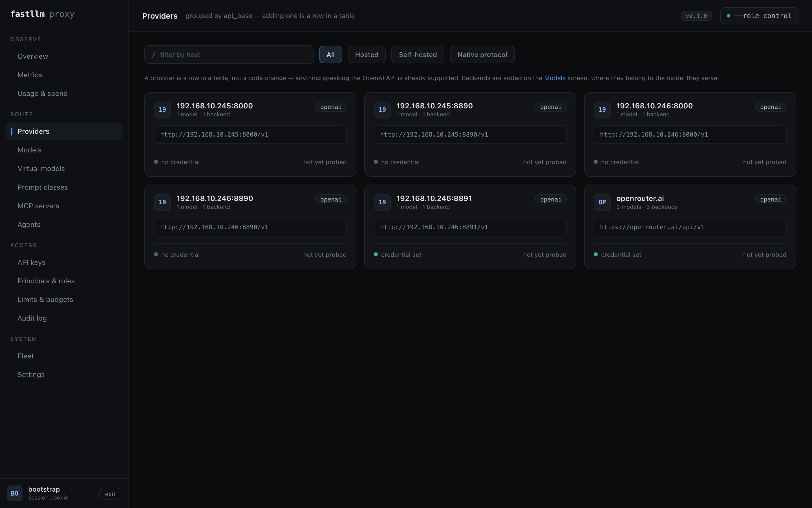Open Agents page

(x=64, y=224)
